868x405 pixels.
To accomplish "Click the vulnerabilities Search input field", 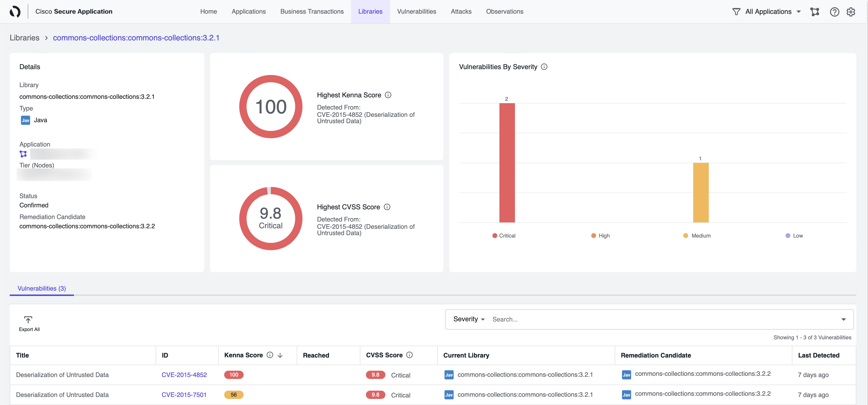I will [x=662, y=319].
